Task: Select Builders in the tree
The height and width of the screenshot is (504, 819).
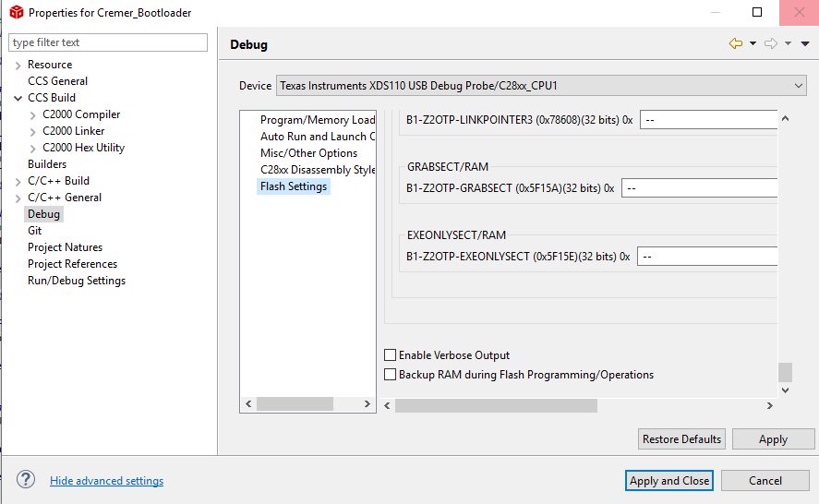Action: [x=47, y=164]
